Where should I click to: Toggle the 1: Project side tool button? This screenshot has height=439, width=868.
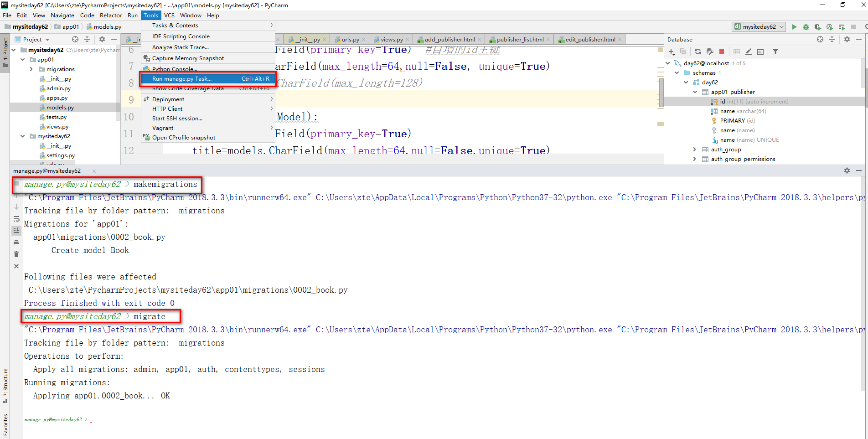5,53
